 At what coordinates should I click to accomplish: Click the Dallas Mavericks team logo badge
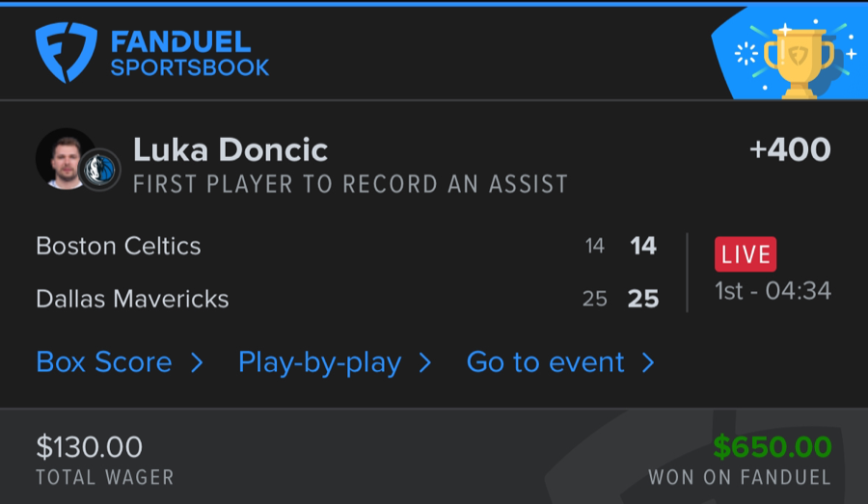click(99, 170)
